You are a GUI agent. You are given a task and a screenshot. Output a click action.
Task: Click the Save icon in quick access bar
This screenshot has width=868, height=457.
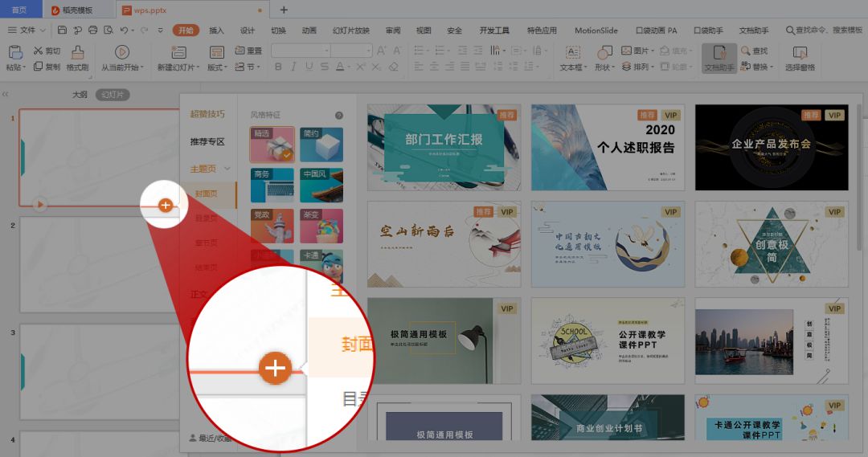[x=62, y=30]
